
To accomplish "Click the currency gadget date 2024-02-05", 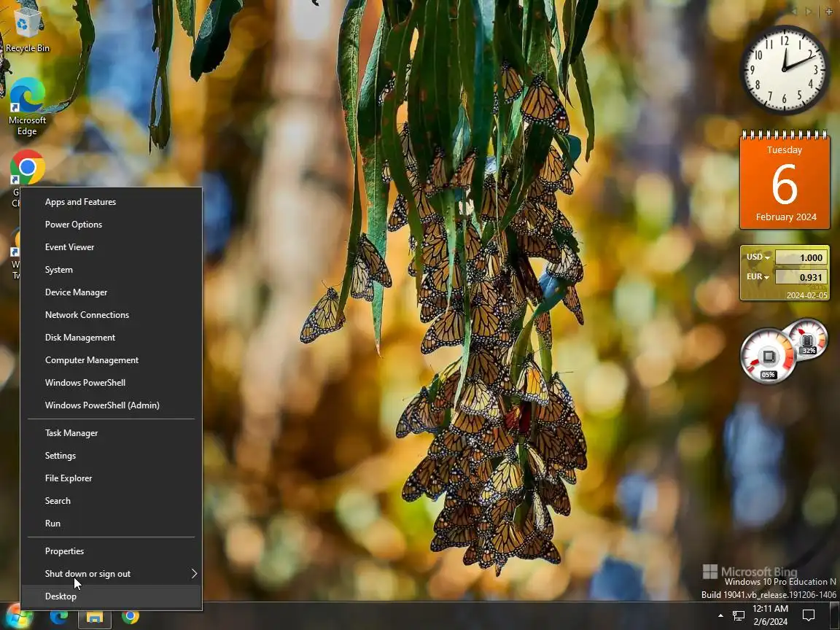I will coord(806,295).
